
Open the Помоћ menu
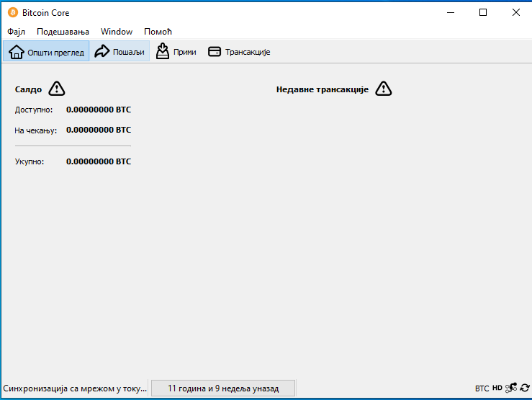click(x=158, y=32)
